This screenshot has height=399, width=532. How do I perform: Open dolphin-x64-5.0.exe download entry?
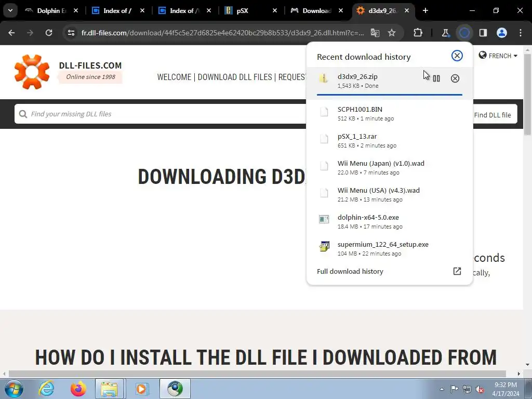390,221
